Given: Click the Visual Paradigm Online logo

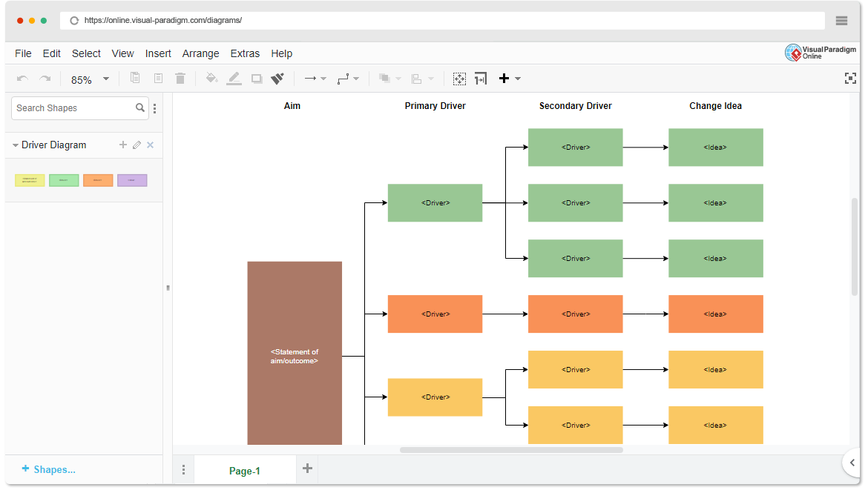Looking at the screenshot, I should [x=821, y=53].
